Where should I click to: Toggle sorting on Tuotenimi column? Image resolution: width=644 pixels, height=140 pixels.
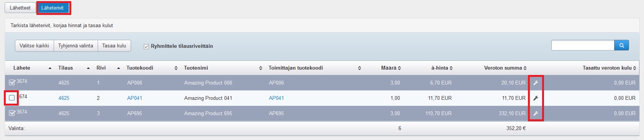pyautogui.click(x=261, y=68)
